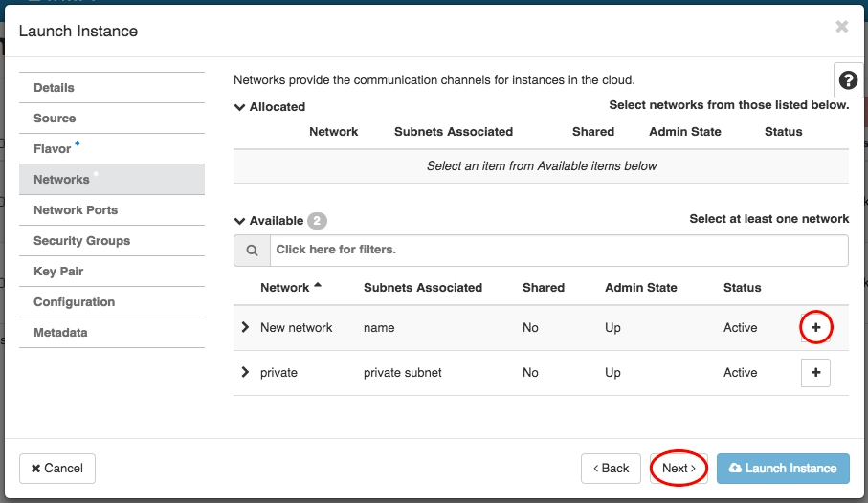Collapse the Available section
868x503 pixels.
(x=239, y=221)
